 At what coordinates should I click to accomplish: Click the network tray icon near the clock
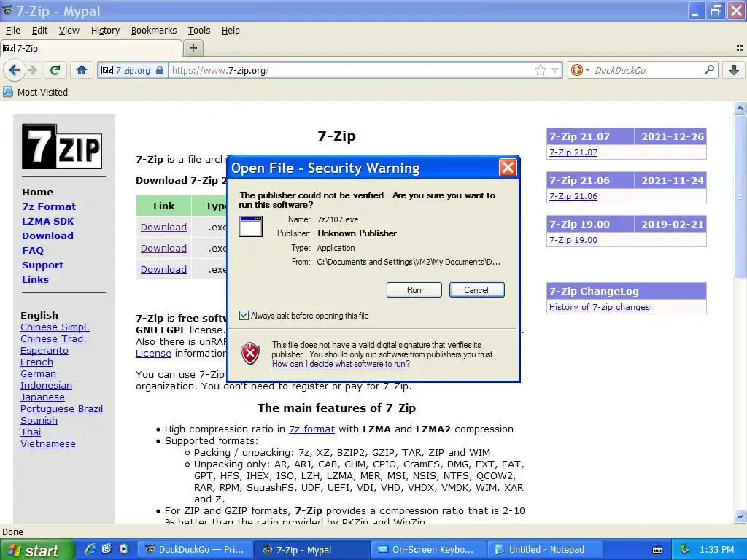[684, 550]
